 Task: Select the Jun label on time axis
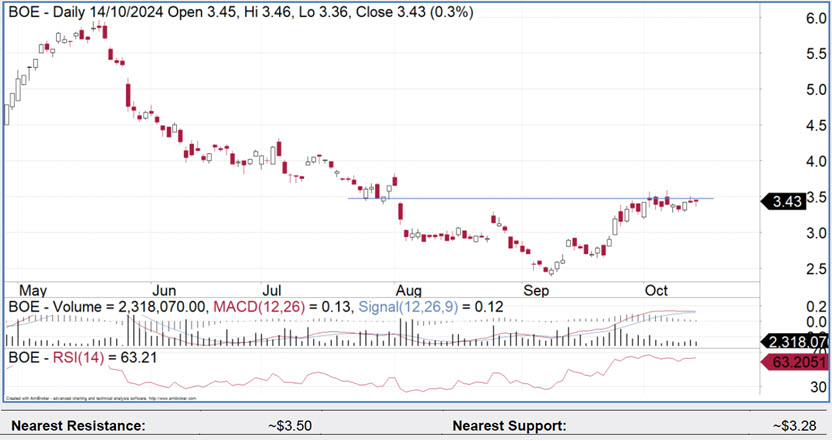coord(167,289)
